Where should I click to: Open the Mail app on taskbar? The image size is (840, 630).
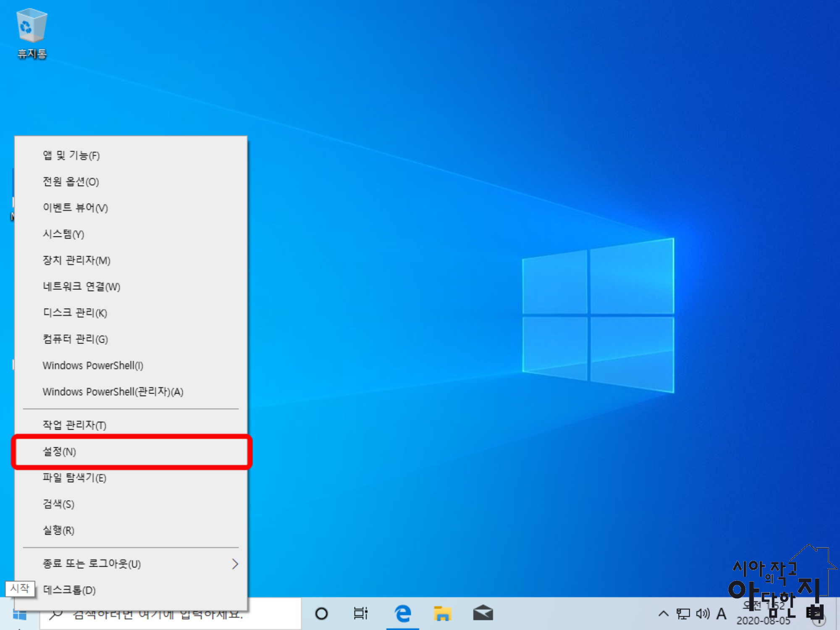[483, 614]
